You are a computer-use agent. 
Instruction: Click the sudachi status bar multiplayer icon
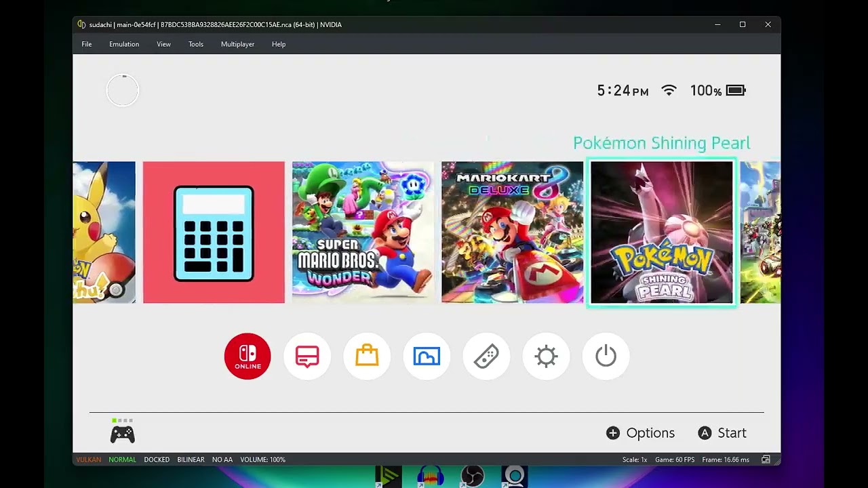click(766, 460)
